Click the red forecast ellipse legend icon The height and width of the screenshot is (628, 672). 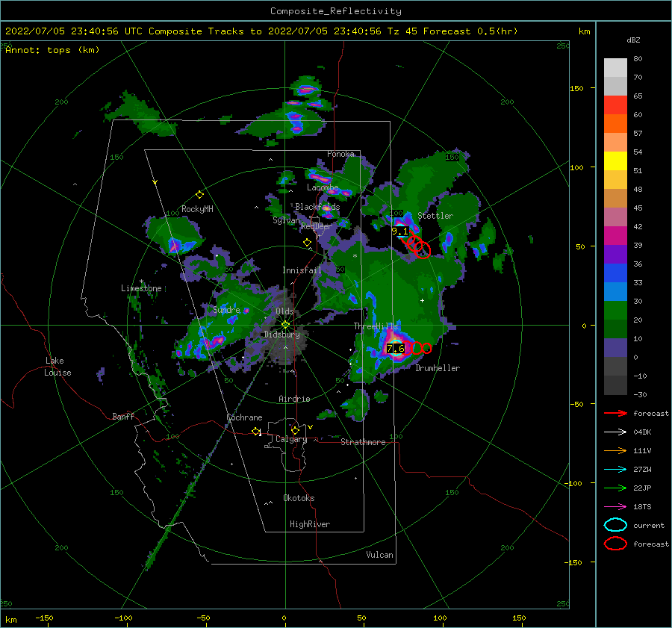tap(615, 544)
